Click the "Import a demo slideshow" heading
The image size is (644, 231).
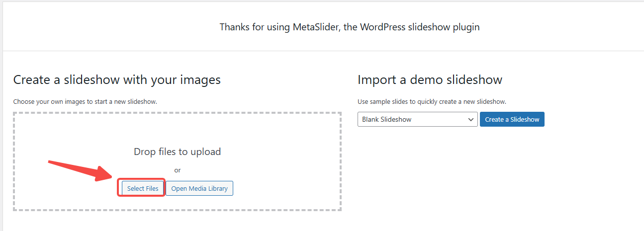[x=430, y=79]
